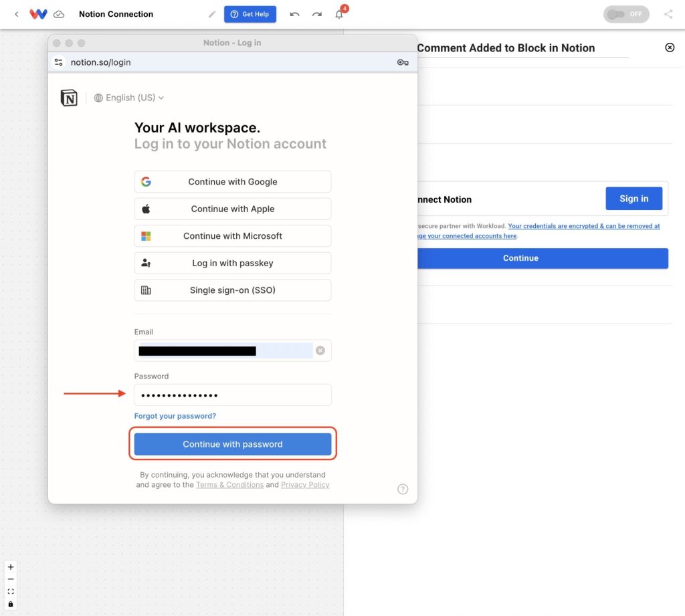The image size is (685, 616).
Task: Submit Continue with password
Action: coord(232,444)
